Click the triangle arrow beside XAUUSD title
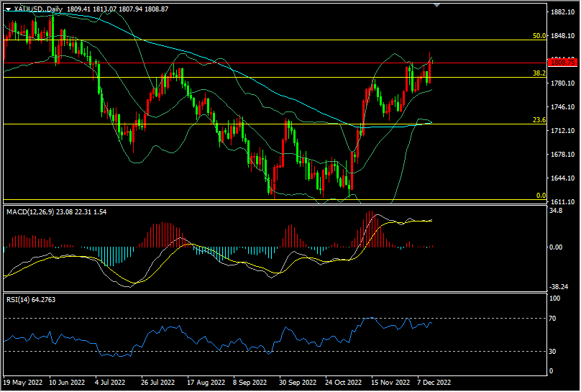581x392 pixels. pyautogui.click(x=8, y=9)
